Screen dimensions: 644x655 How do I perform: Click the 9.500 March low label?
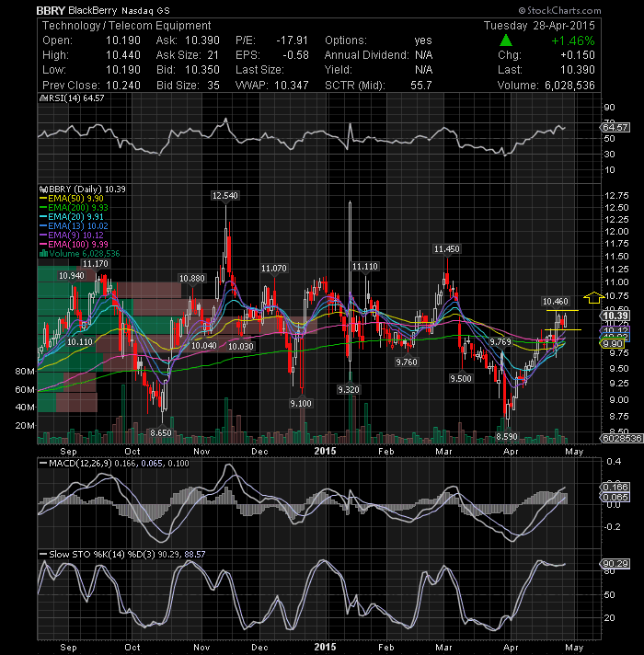(461, 378)
